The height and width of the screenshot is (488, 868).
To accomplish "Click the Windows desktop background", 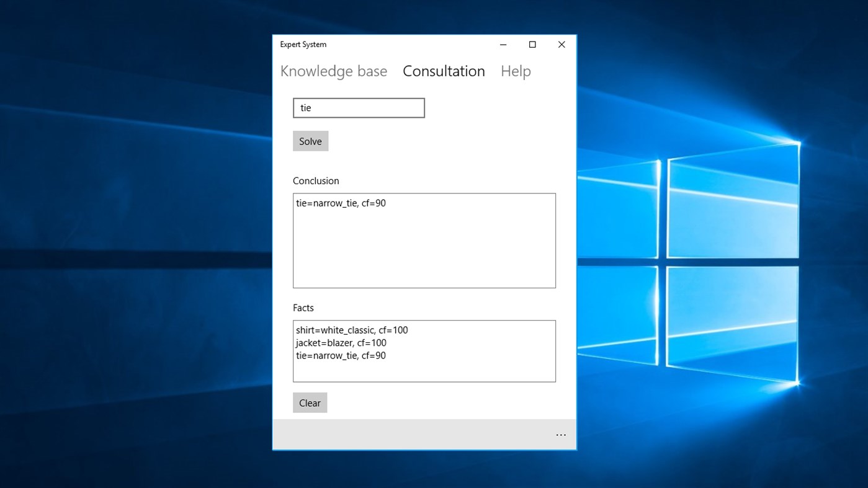I will point(124,248).
